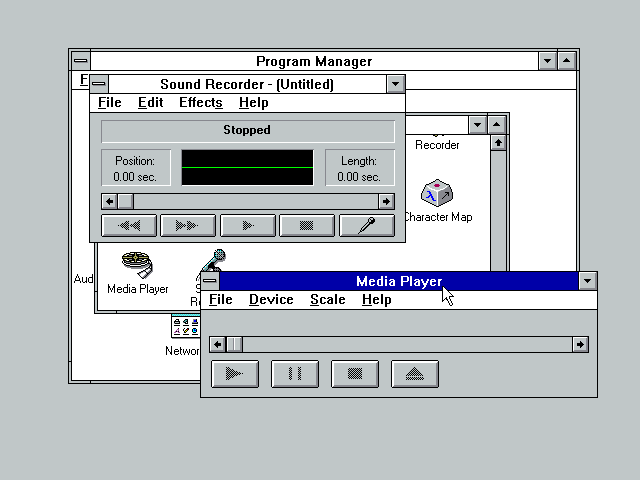The image size is (640, 480).
Task: Open Media Player File menu
Action: (220, 300)
